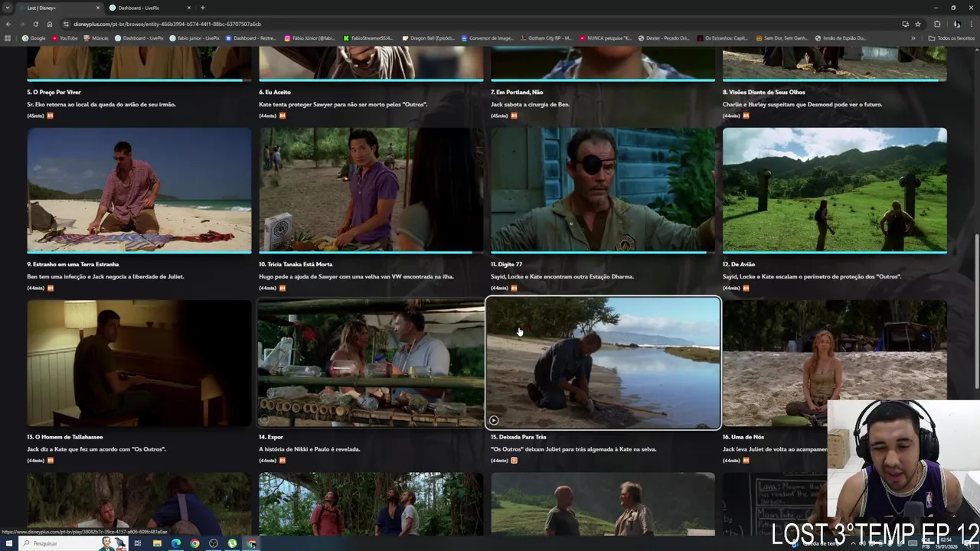The width and height of the screenshot is (980, 551).
Task: Click the title 8. Visões Diante de Seus Olhos
Action: point(764,92)
